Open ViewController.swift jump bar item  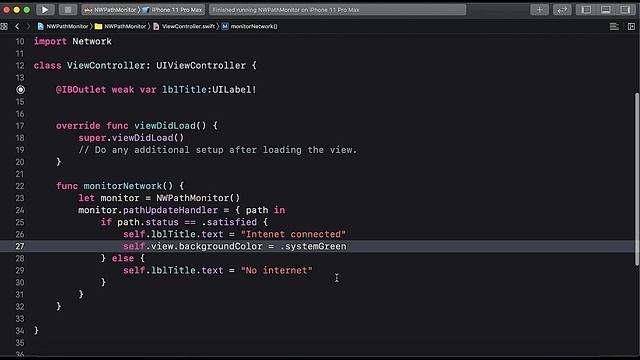click(x=184, y=27)
